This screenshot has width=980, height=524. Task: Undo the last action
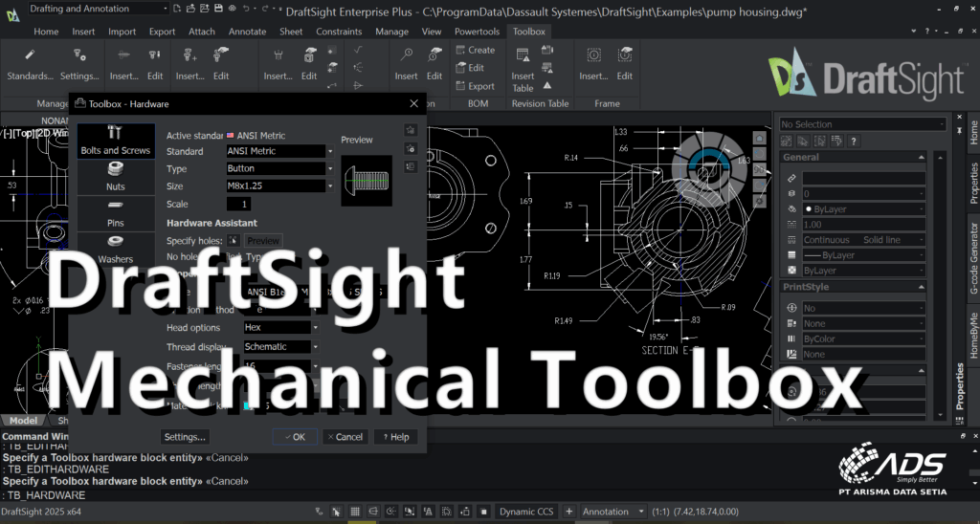(x=246, y=9)
